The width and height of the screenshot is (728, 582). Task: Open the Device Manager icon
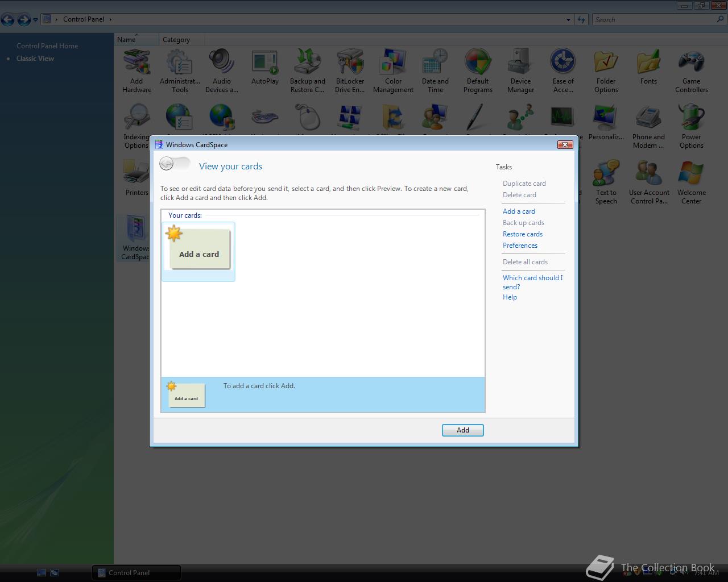(x=520, y=71)
